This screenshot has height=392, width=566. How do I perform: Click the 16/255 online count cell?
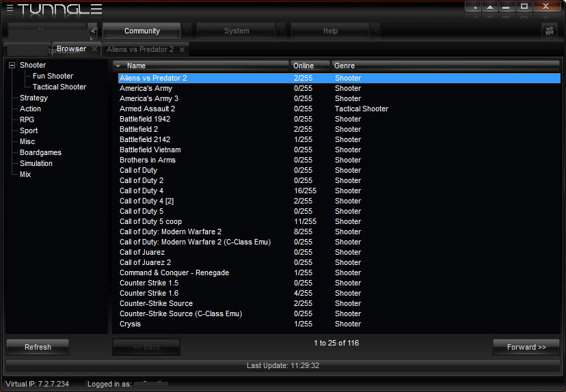(x=305, y=191)
